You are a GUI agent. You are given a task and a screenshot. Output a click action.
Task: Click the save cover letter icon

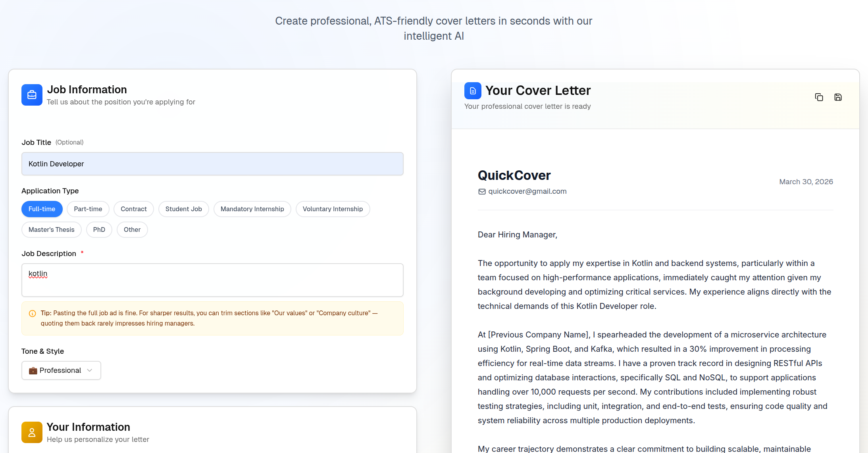838,97
